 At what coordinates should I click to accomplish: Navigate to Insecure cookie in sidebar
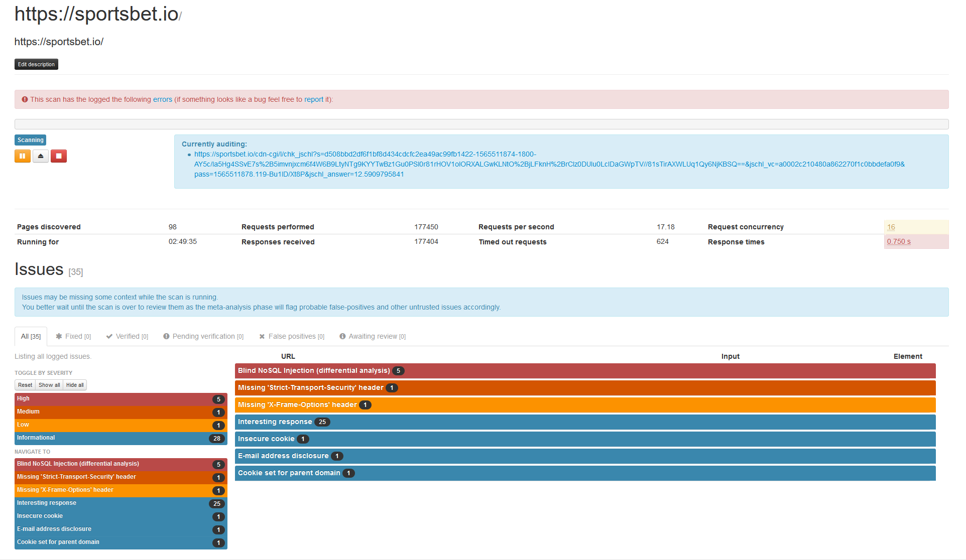121,517
